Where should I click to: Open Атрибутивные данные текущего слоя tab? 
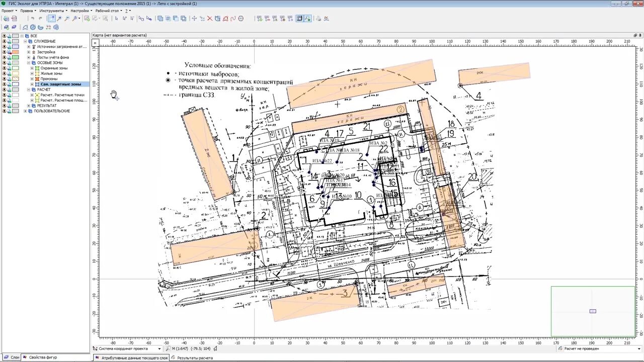131,358
